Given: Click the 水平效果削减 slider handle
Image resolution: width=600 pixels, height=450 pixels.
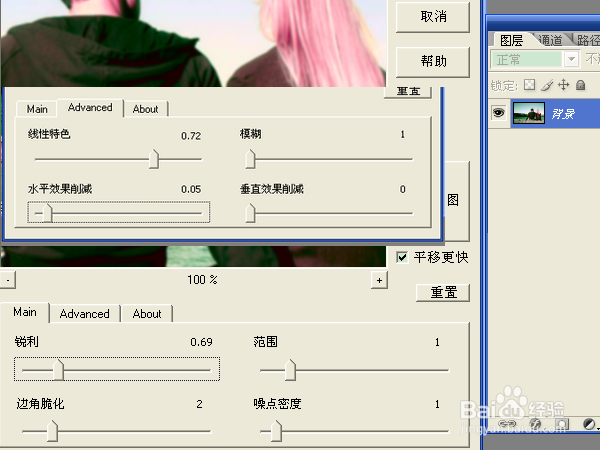Looking at the screenshot, I should (47, 213).
